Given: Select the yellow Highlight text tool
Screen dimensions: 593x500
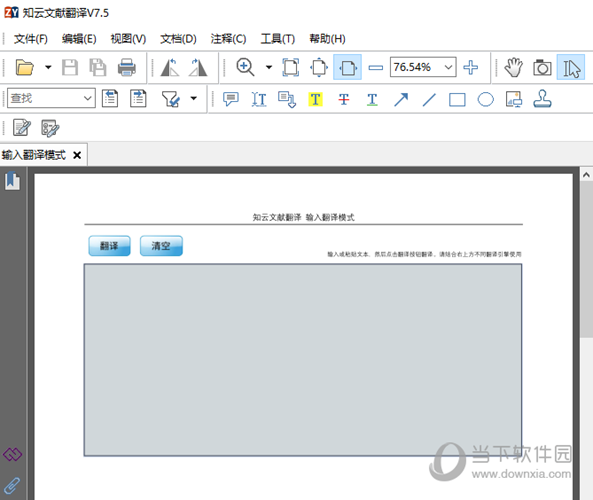Looking at the screenshot, I should [x=315, y=99].
